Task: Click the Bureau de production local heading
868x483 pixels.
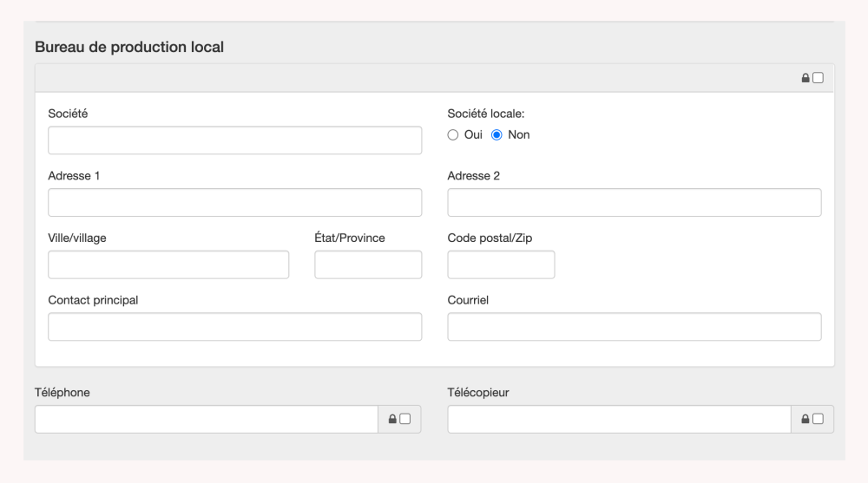Action: (129, 47)
